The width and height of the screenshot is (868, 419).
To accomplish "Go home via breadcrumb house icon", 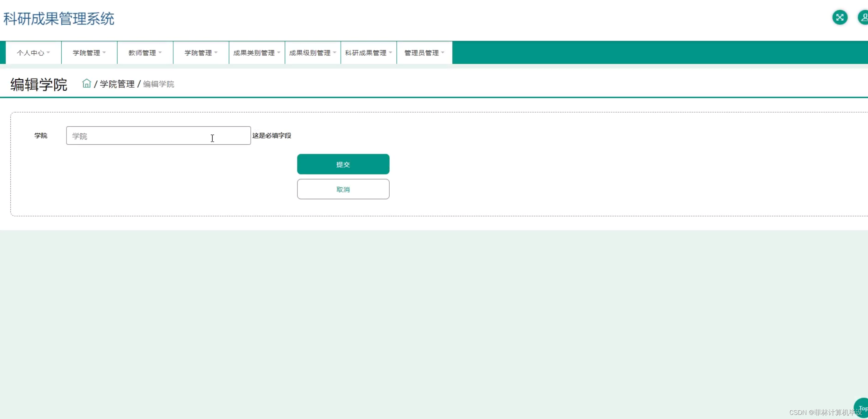I will tap(86, 83).
